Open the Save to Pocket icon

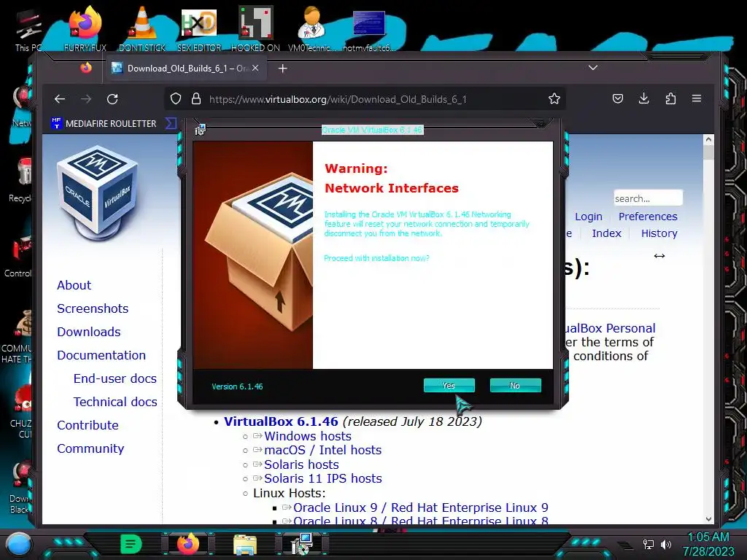(618, 98)
